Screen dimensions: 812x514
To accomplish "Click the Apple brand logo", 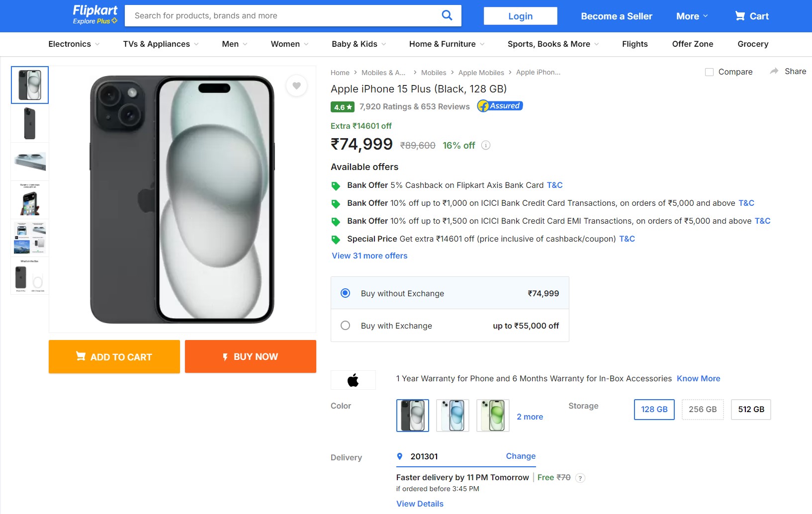I will click(x=353, y=380).
